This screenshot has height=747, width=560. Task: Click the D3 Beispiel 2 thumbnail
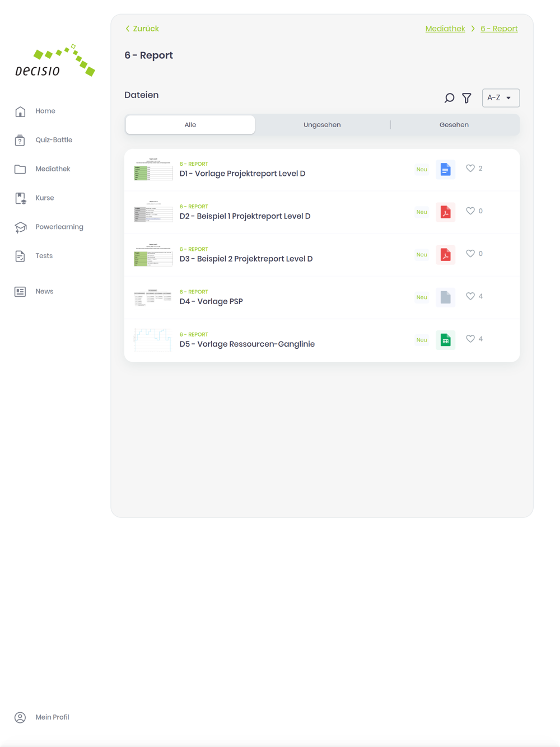[153, 255]
